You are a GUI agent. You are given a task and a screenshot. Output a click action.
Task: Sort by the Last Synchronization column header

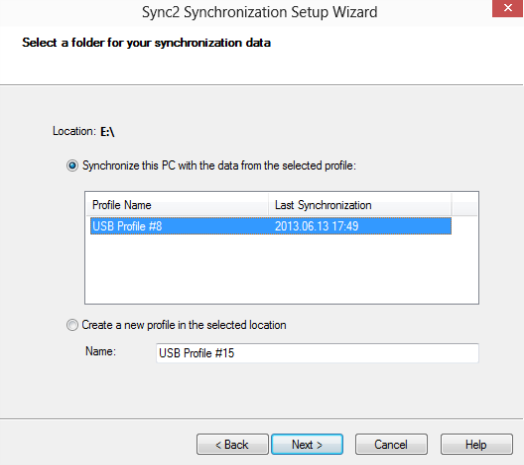coord(360,205)
